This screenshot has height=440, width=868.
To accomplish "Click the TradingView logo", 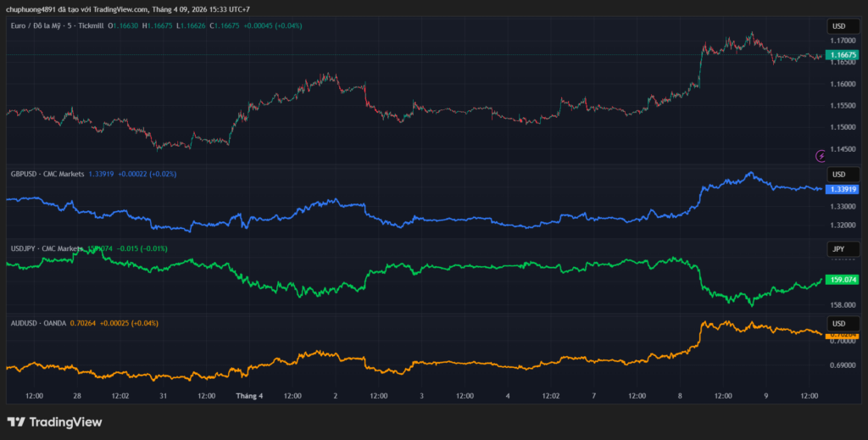I will click(54, 421).
